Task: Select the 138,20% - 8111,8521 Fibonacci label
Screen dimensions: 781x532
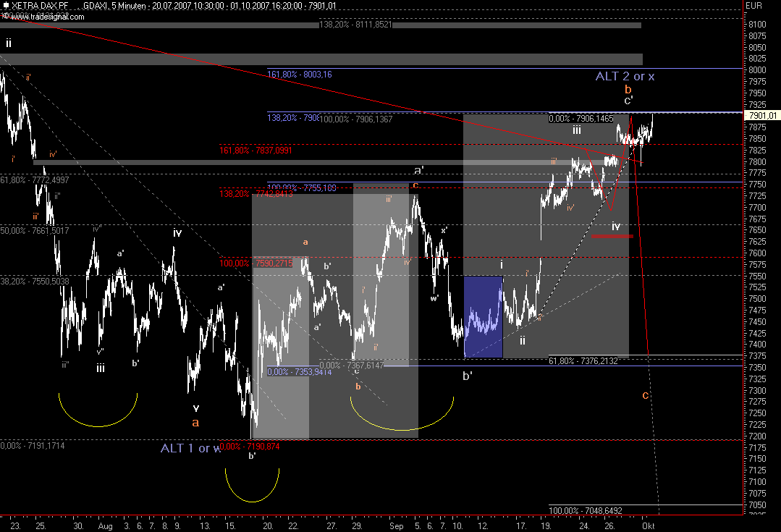Action: tap(355, 25)
